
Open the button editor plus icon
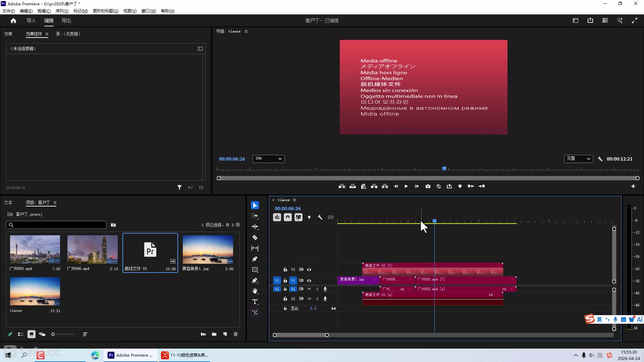tap(633, 186)
